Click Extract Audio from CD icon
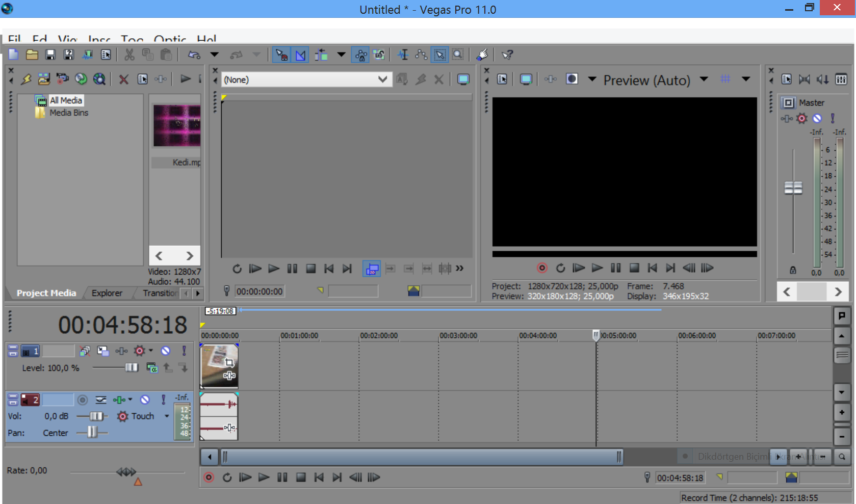856x504 pixels. (x=81, y=79)
